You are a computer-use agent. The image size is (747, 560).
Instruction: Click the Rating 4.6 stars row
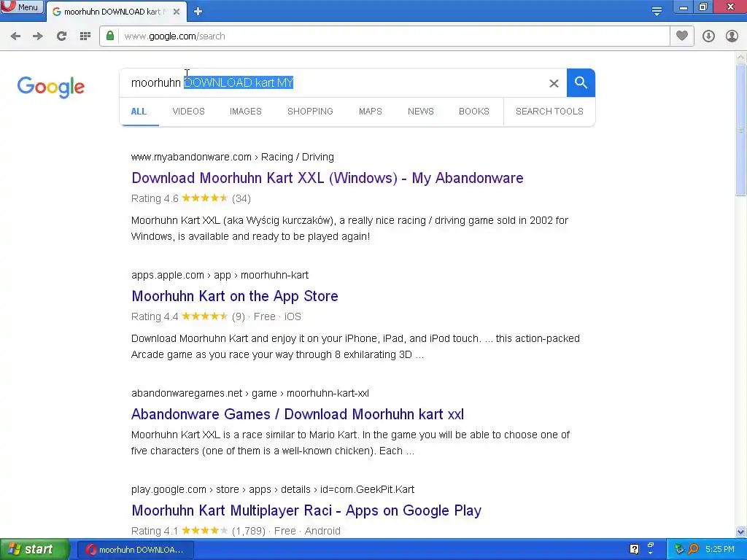point(191,198)
